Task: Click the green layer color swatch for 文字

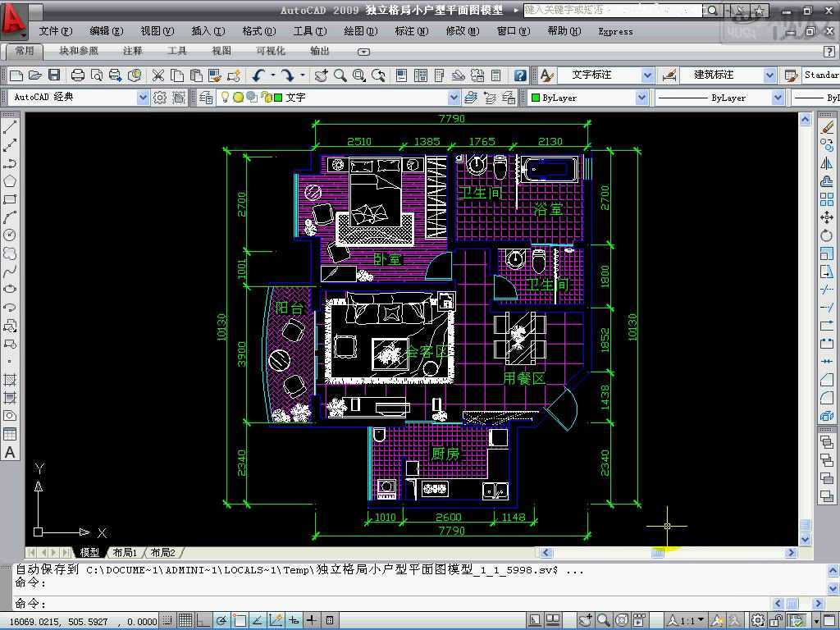Action: [x=278, y=98]
